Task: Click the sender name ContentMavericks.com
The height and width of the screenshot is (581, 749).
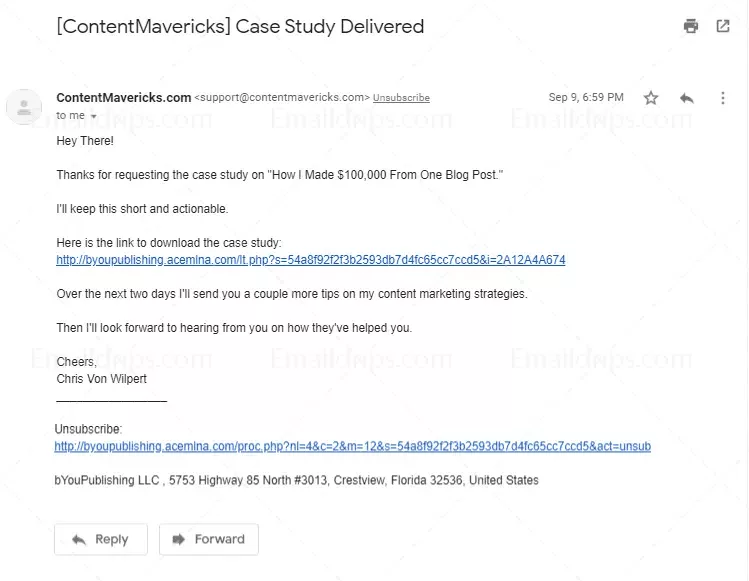Action: (123, 97)
